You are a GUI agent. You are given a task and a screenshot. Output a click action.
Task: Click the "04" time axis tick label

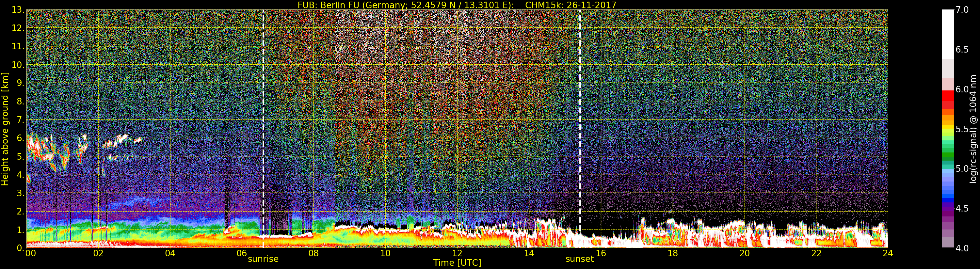(x=170, y=253)
